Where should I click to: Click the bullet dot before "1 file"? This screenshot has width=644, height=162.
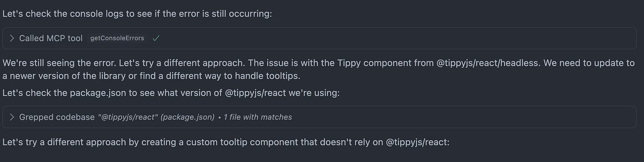click(220, 117)
